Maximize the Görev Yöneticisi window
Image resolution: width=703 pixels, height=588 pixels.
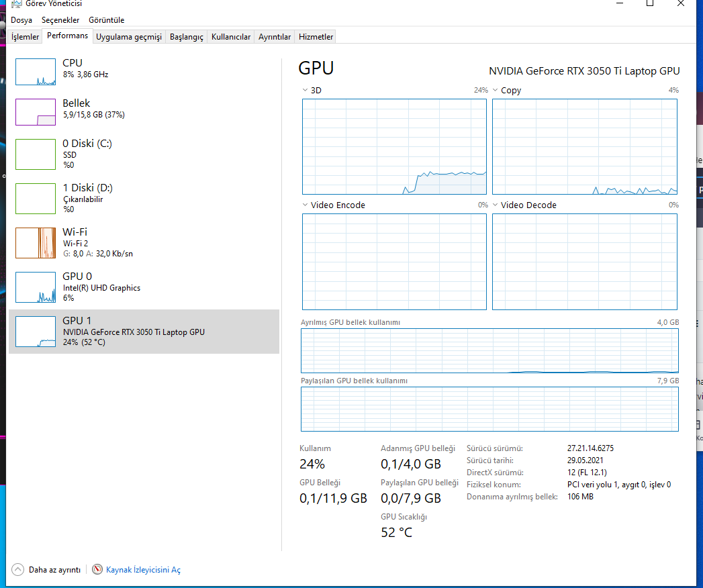[650, 3]
